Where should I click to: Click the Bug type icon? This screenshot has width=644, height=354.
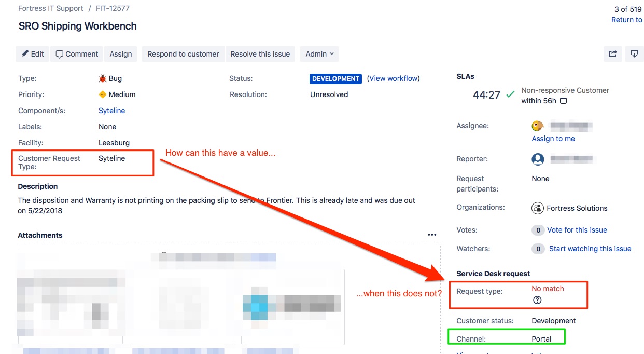pos(103,79)
